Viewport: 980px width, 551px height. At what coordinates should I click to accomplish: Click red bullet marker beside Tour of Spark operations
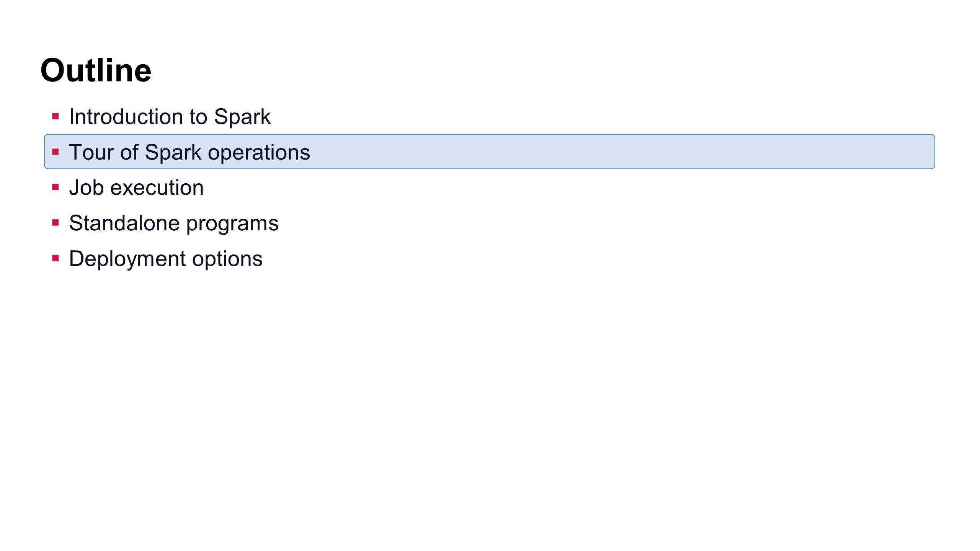pyautogui.click(x=56, y=152)
